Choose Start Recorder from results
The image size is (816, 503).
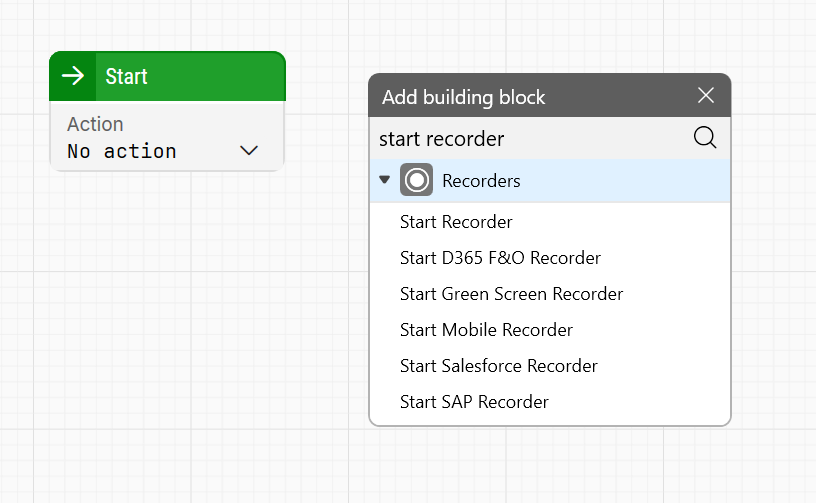point(456,222)
